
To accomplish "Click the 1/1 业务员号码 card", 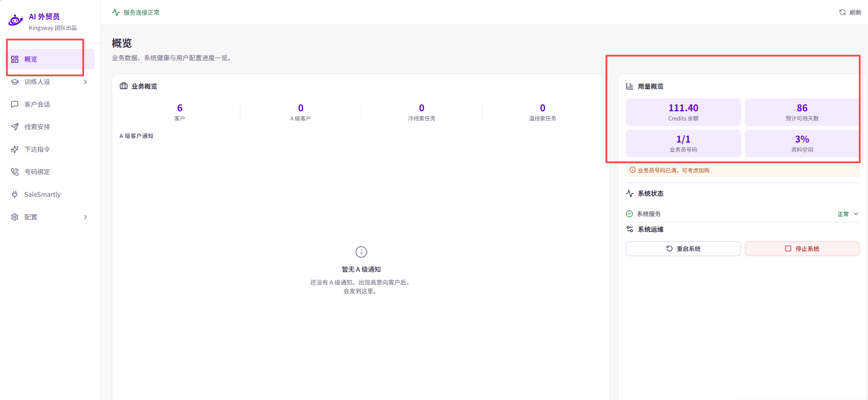I will (683, 143).
